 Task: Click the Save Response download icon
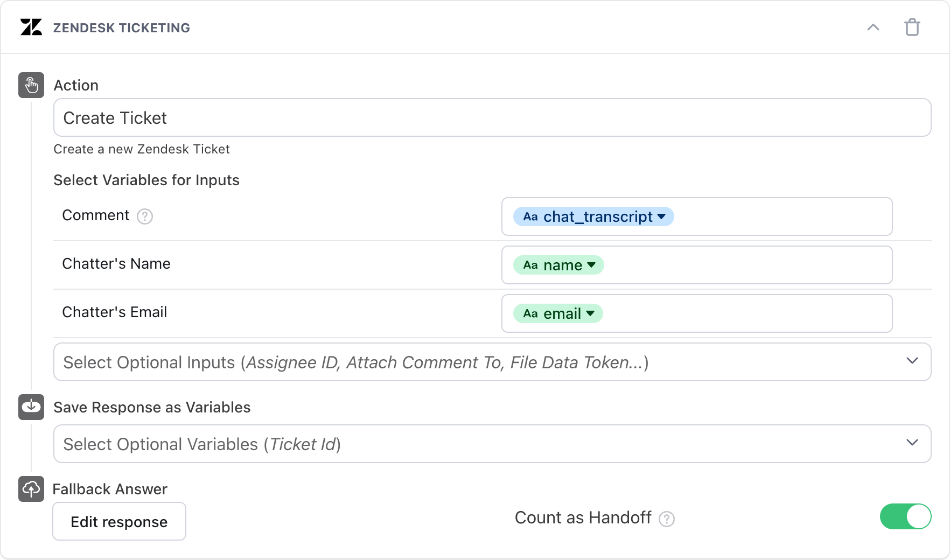(x=31, y=407)
